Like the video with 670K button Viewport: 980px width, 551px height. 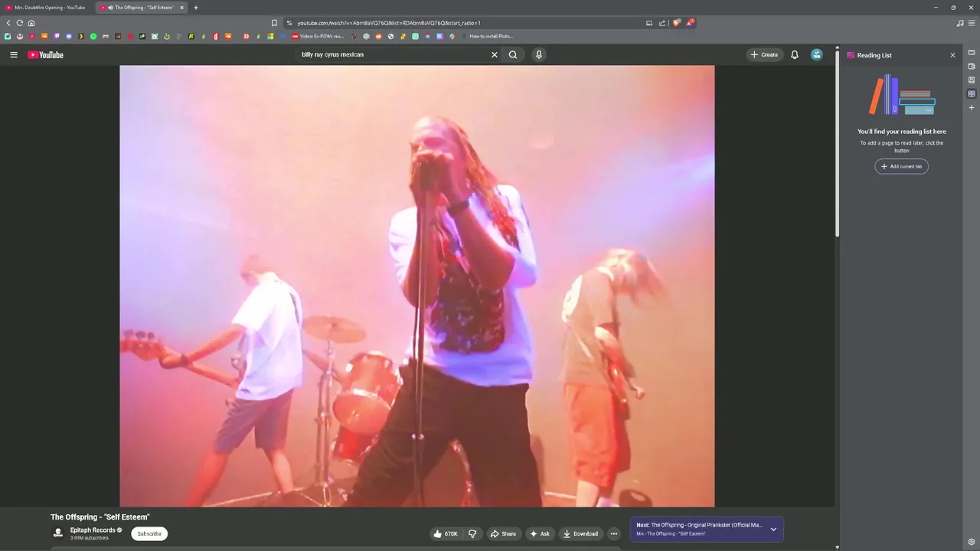point(446,533)
